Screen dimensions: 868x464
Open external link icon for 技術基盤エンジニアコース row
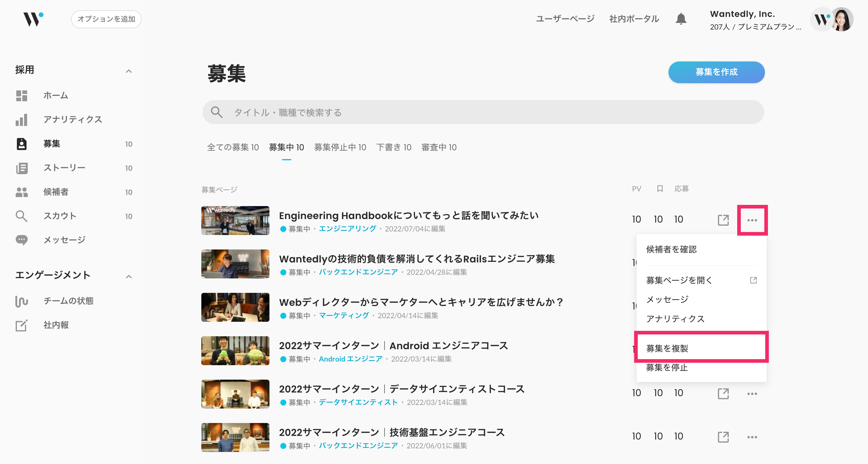click(723, 437)
